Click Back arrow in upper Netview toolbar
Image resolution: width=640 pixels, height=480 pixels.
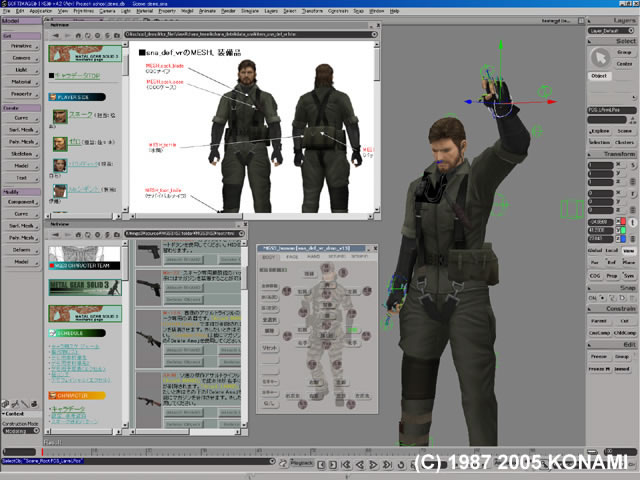pos(56,36)
